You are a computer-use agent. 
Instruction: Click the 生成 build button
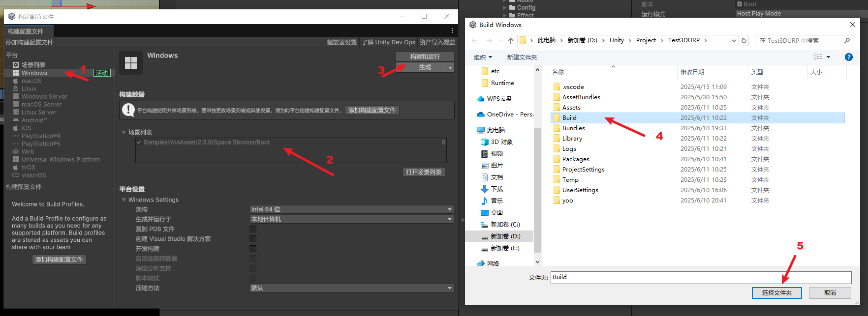pyautogui.click(x=422, y=67)
